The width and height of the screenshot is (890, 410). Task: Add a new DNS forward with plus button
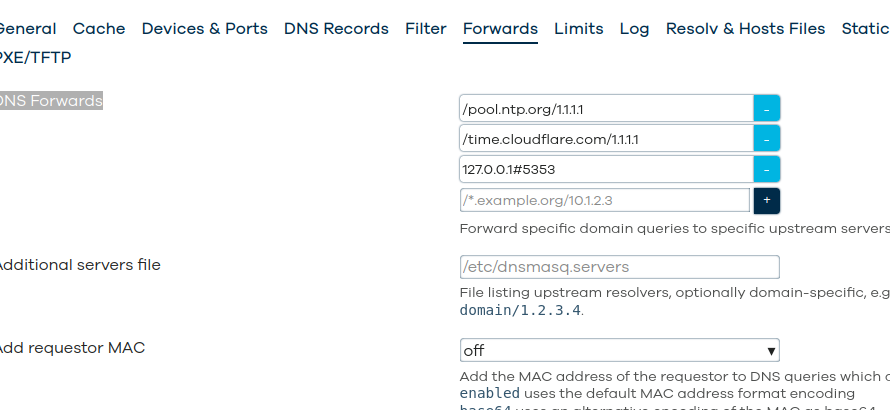pos(766,200)
